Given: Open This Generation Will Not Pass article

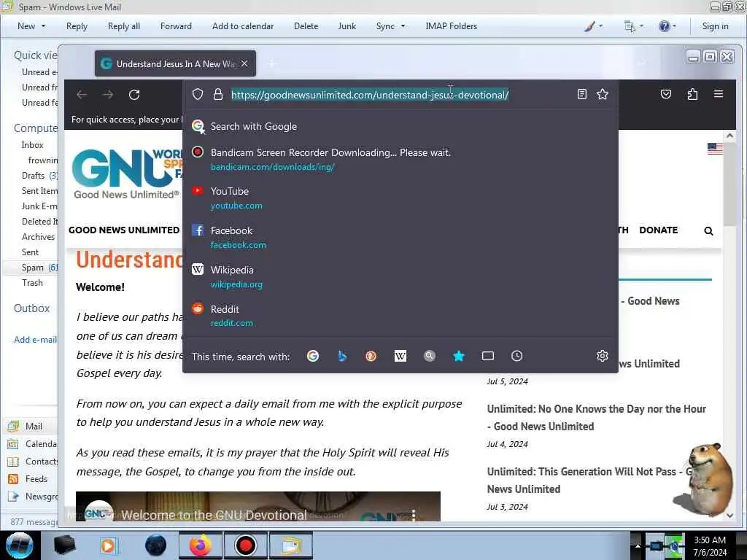Looking at the screenshot, I should [589, 481].
